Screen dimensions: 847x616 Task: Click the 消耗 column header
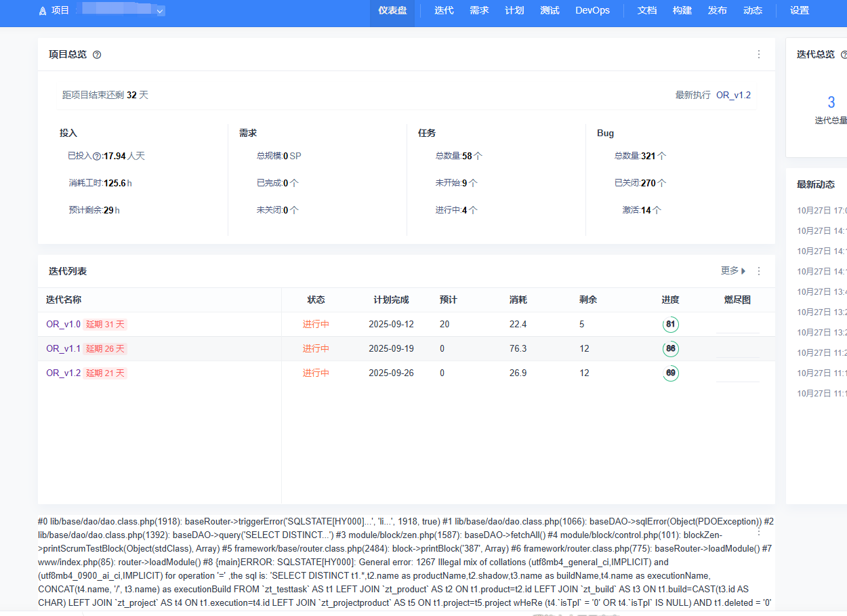pyautogui.click(x=518, y=300)
